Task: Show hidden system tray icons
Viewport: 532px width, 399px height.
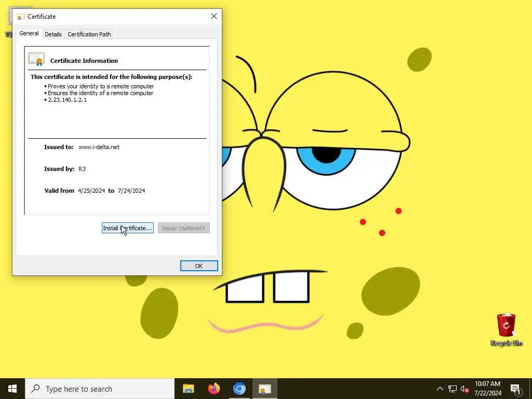Action: (x=440, y=389)
